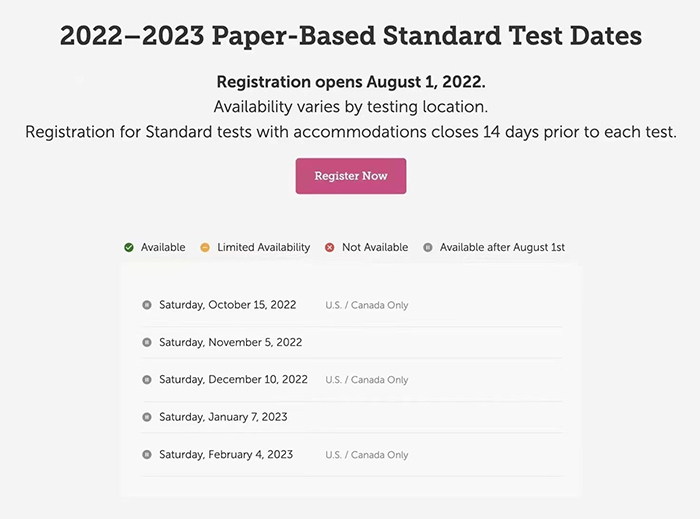The image size is (700, 519).
Task: Click status icon beside November 5, 2022
Action: point(147,342)
